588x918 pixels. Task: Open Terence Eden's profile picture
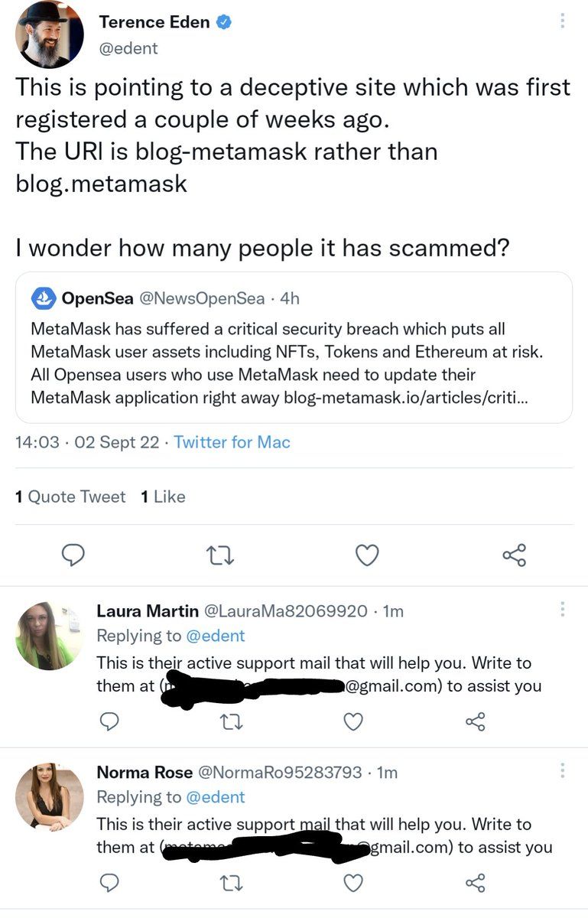(50, 34)
